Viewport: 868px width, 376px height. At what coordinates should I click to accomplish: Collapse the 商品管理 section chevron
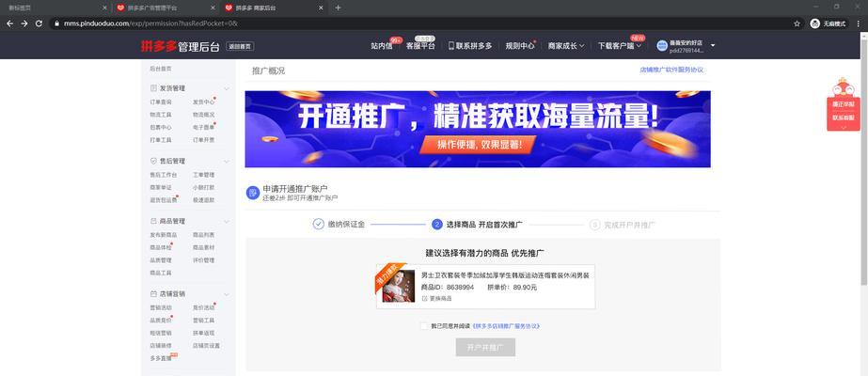pos(227,221)
